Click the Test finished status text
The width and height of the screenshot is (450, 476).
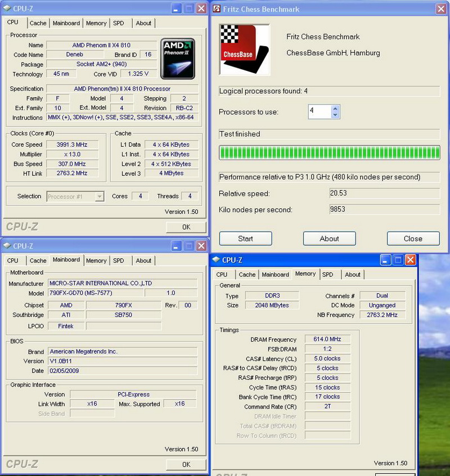(240, 134)
